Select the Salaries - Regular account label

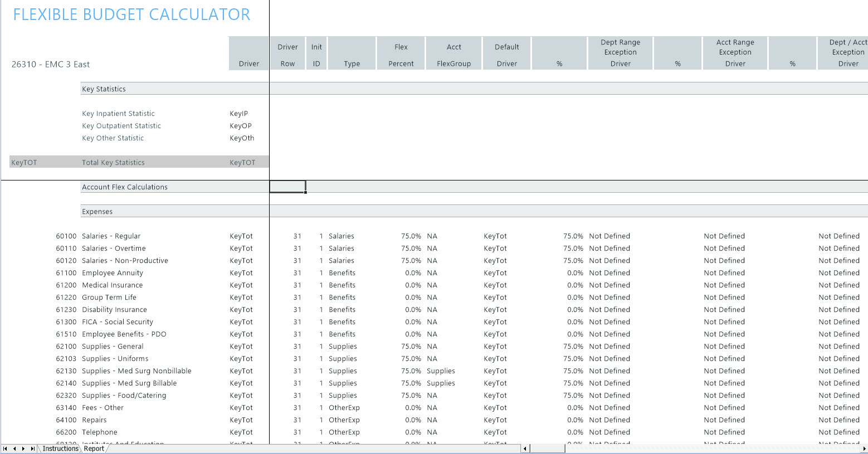pos(111,236)
